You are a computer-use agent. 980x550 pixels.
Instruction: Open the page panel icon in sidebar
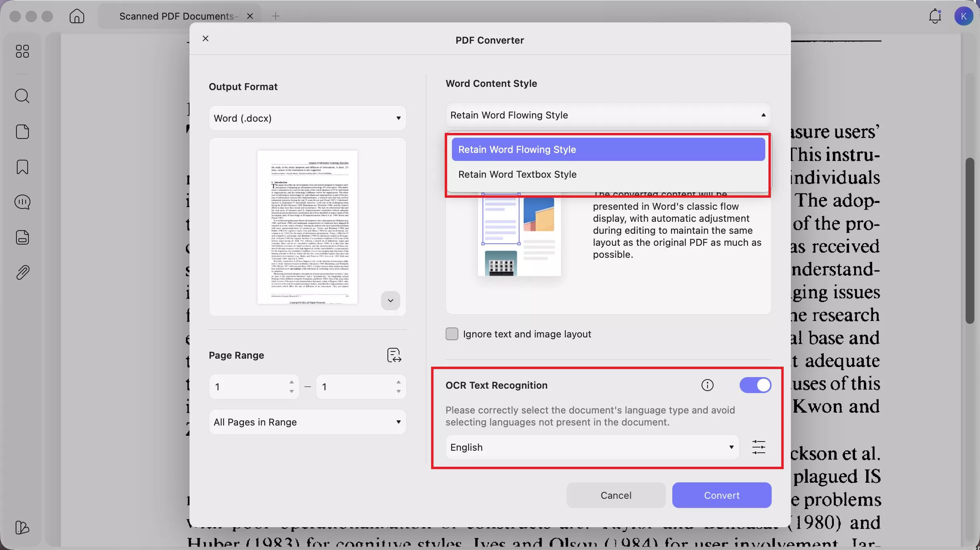click(22, 132)
